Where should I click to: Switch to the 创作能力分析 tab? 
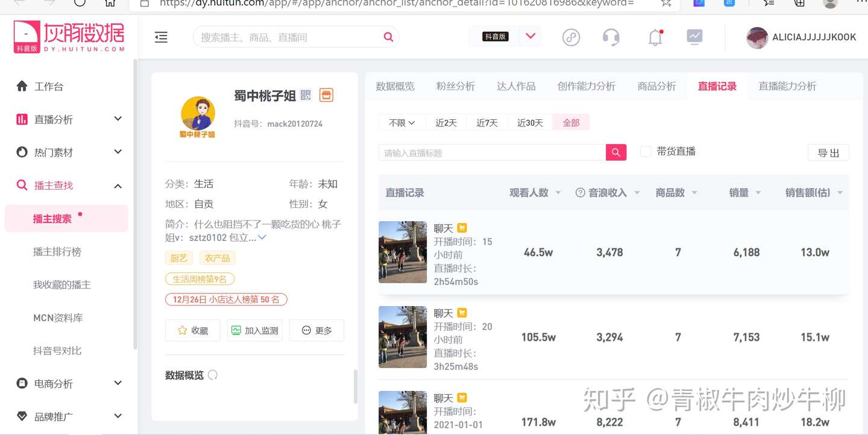(x=587, y=86)
